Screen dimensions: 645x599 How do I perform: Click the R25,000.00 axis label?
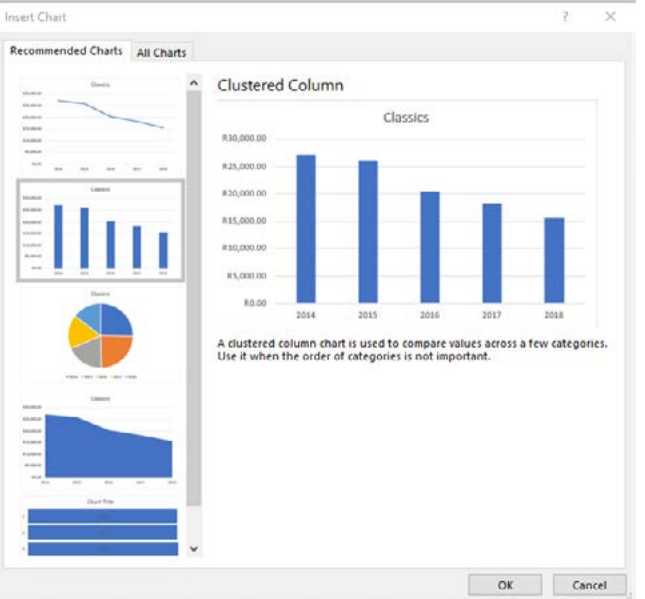pos(244,166)
